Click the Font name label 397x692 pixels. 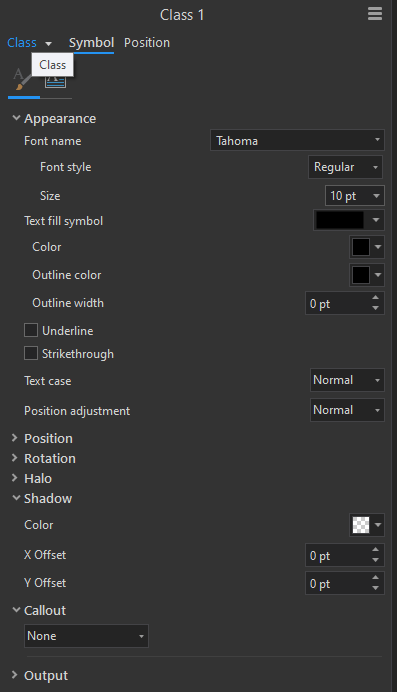(52, 141)
